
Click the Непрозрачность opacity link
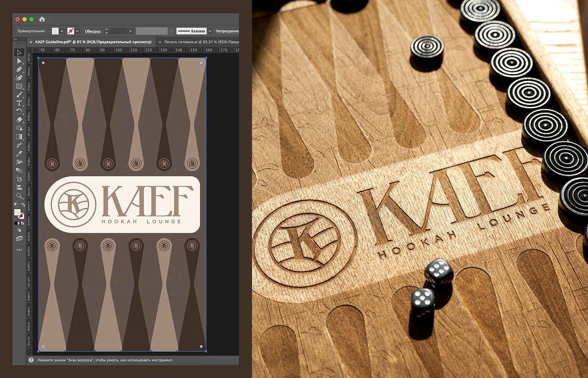[x=227, y=31]
